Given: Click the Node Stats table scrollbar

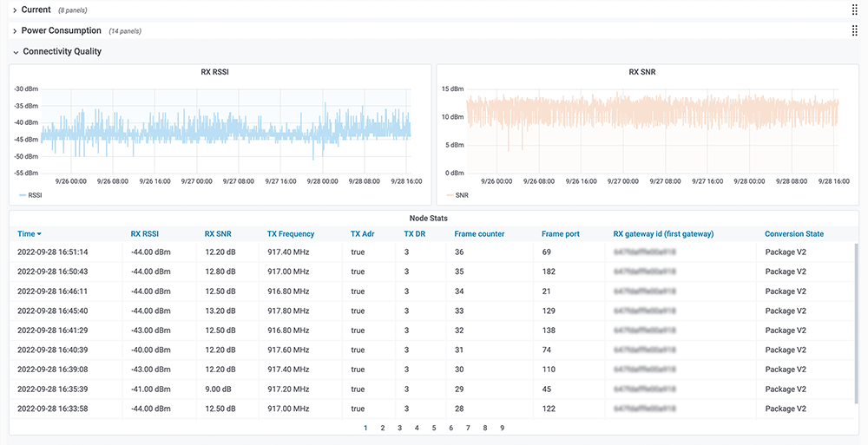Looking at the screenshot, I should tap(857, 324).
